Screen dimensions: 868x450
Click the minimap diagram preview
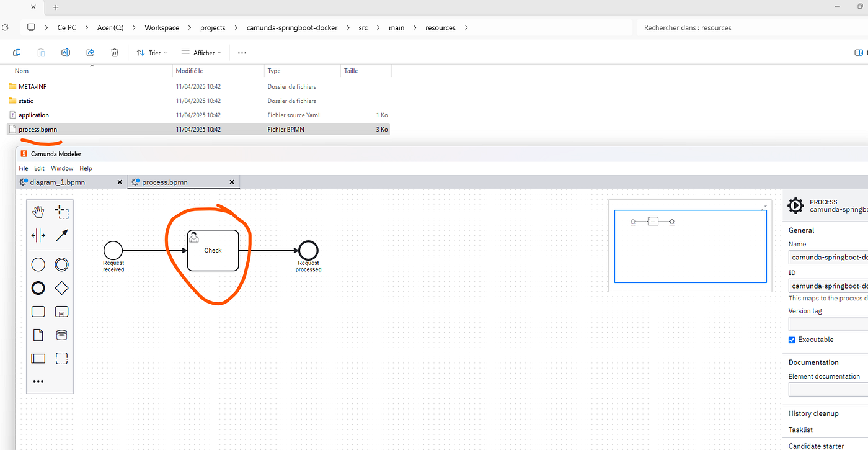[690, 246]
